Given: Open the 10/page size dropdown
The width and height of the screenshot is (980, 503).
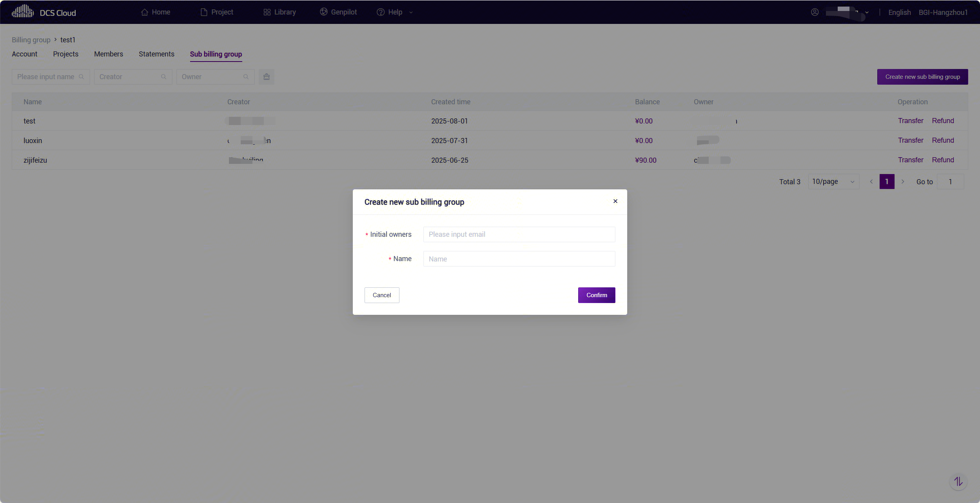Looking at the screenshot, I should (833, 182).
